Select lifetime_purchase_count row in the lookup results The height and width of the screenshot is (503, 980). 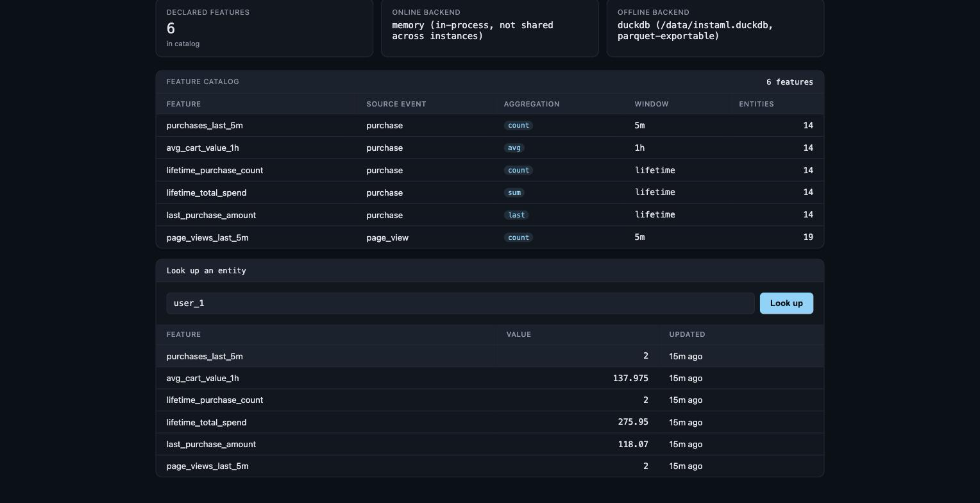490,400
